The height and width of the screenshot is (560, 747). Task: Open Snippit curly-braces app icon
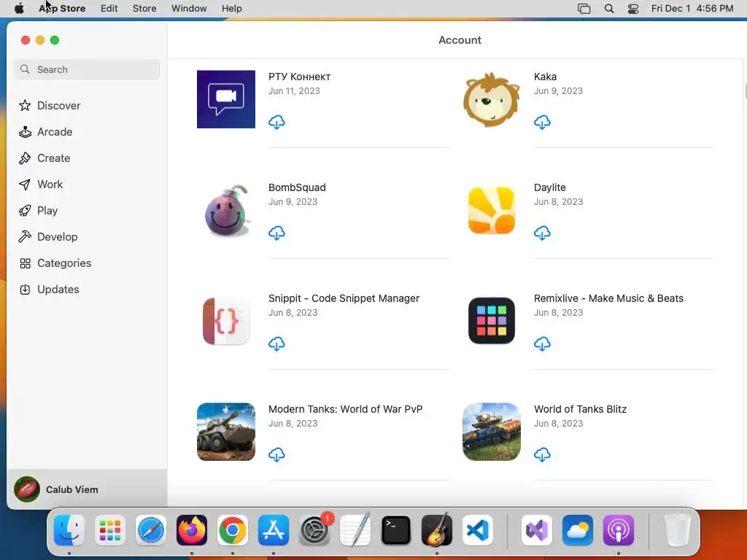[226, 321]
